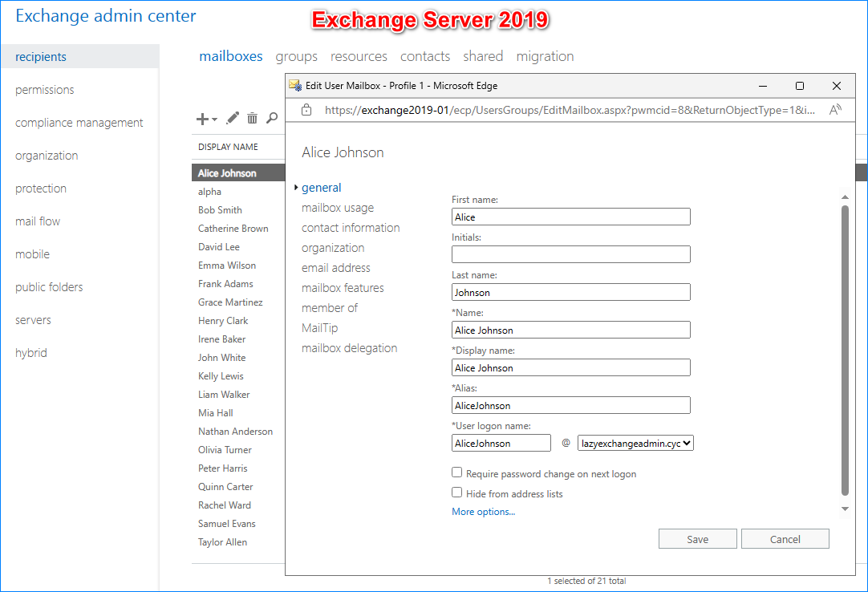This screenshot has height=592, width=868.
Task: Click the mailbox icon in popup title bar
Action: [295, 85]
